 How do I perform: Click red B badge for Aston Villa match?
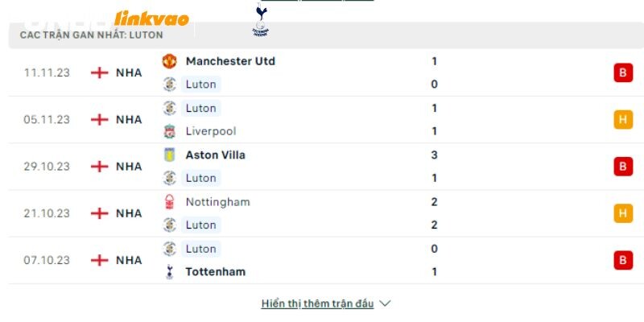(623, 167)
